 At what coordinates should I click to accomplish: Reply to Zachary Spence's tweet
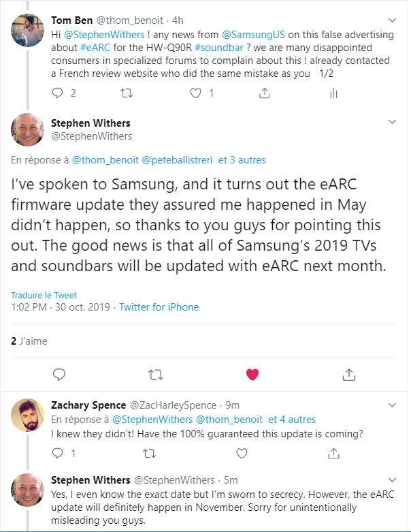coord(57,452)
